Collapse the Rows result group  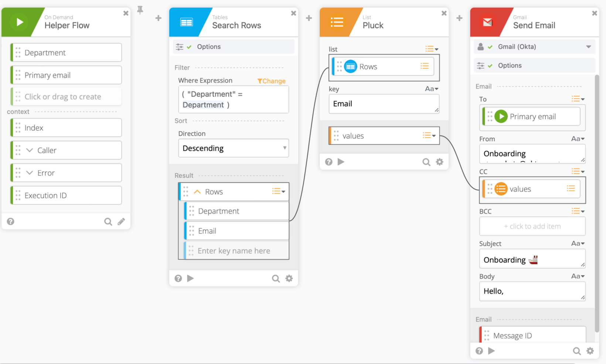tap(197, 192)
